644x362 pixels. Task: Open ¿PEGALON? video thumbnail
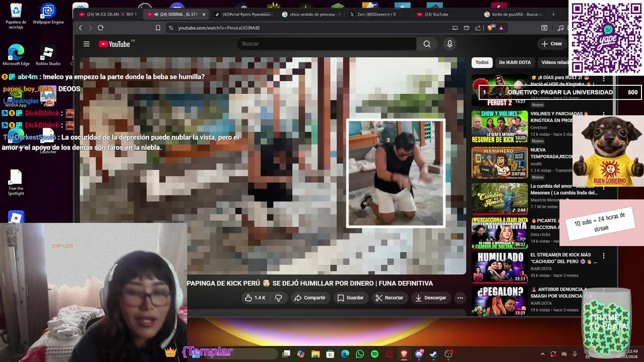pyautogui.click(x=499, y=301)
